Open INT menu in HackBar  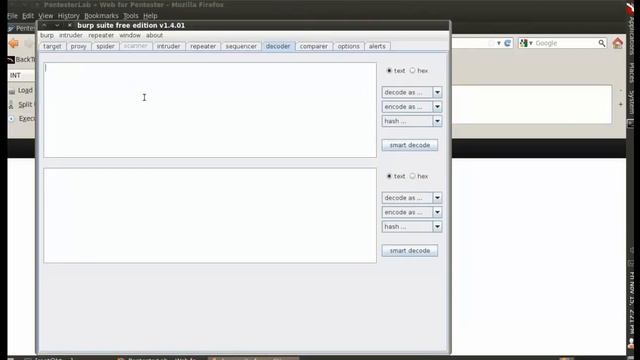coord(21,76)
